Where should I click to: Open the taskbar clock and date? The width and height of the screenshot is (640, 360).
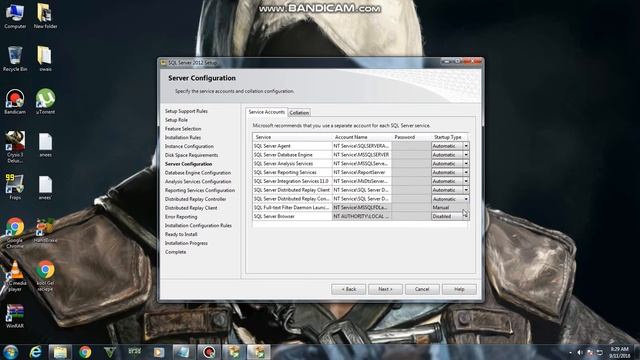point(620,352)
